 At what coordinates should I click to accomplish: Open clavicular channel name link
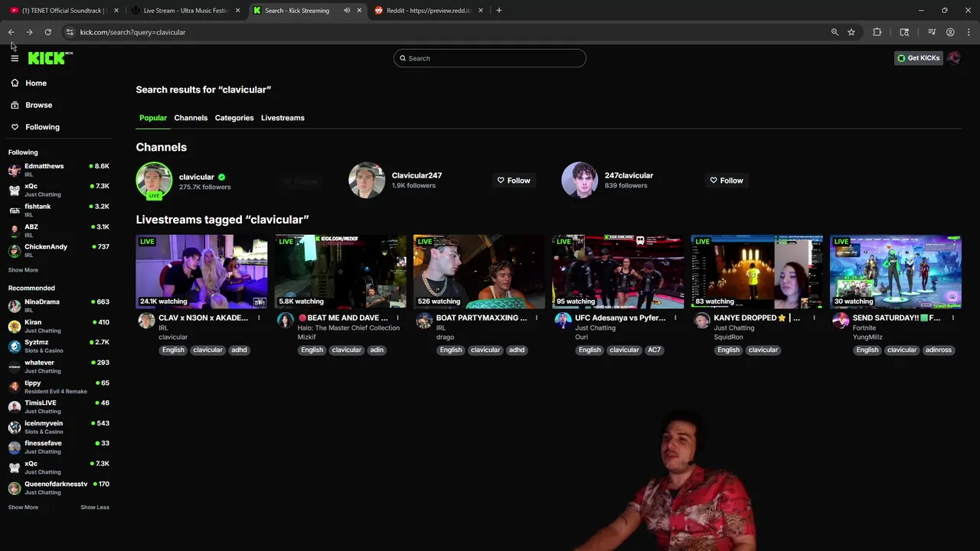click(x=197, y=177)
